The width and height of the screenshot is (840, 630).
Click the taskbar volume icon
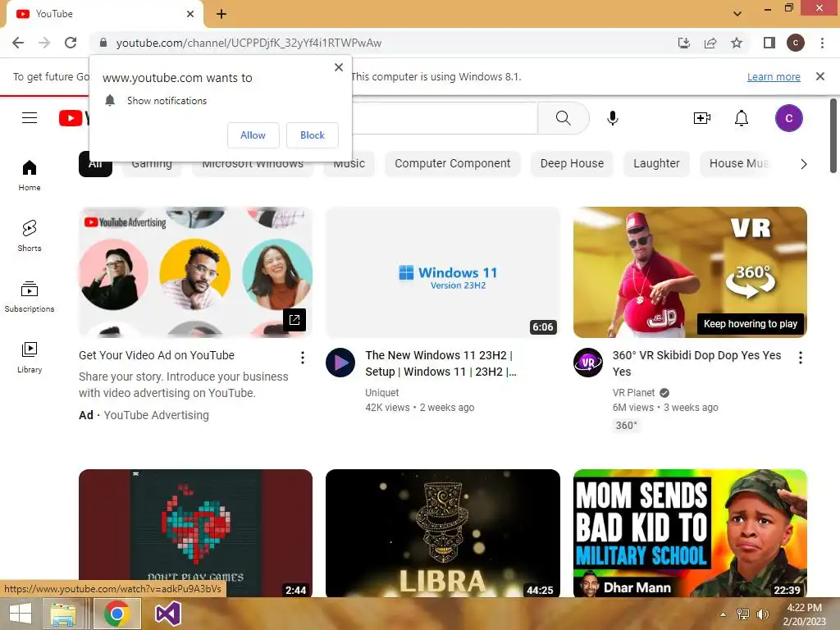coord(763,614)
